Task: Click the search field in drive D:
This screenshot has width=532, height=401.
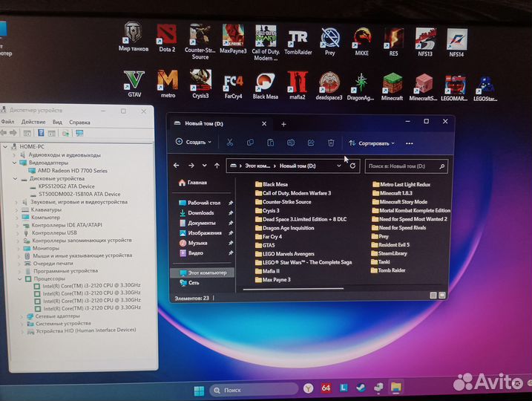Action: pos(408,166)
